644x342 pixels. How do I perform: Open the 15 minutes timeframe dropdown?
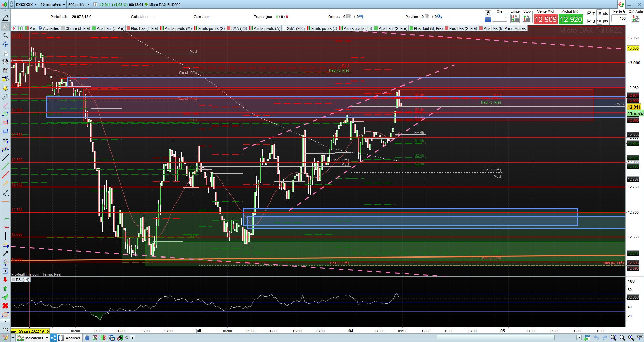pos(52,4)
